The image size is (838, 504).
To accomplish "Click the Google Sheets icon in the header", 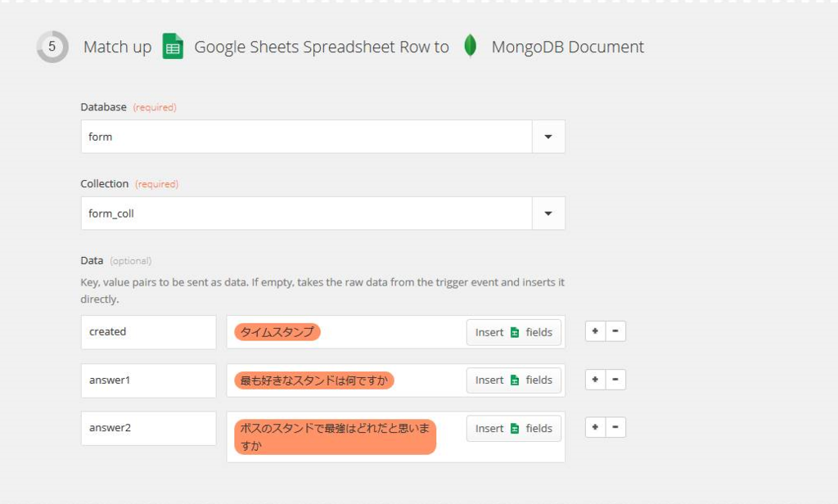I will pyautogui.click(x=173, y=47).
